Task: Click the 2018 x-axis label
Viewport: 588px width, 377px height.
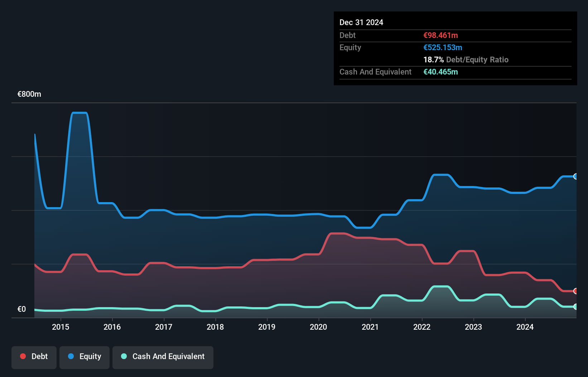Action: point(215,327)
